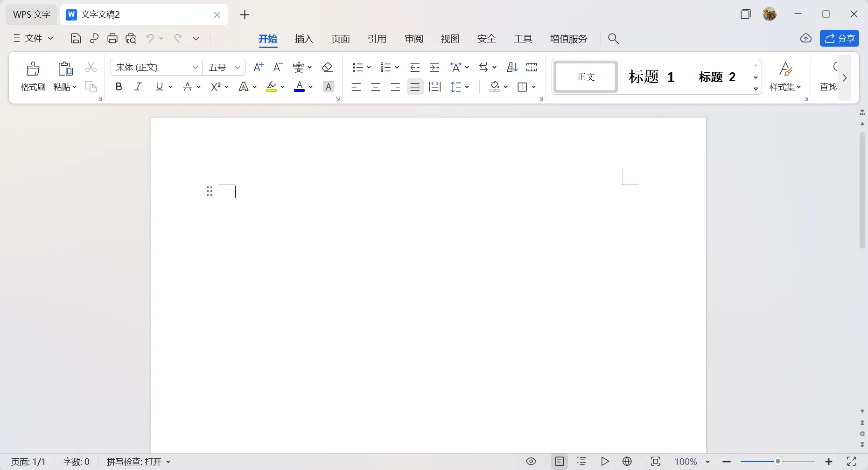
Task: Click the Cut (剪切) scissors icon
Action: pos(91,68)
